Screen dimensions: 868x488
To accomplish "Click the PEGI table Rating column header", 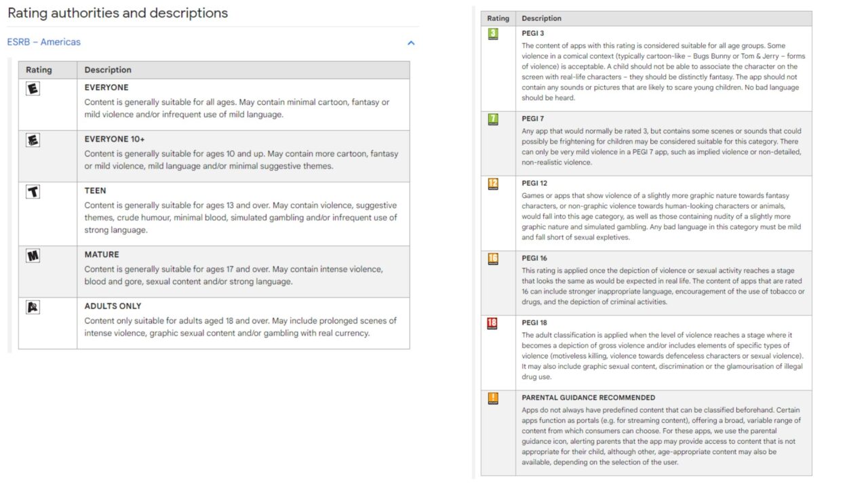I will [498, 18].
